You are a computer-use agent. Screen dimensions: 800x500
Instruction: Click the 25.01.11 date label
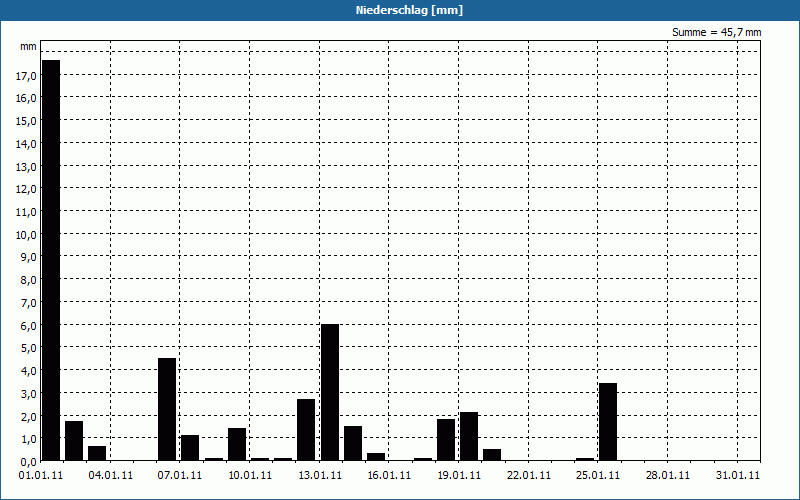point(597,475)
